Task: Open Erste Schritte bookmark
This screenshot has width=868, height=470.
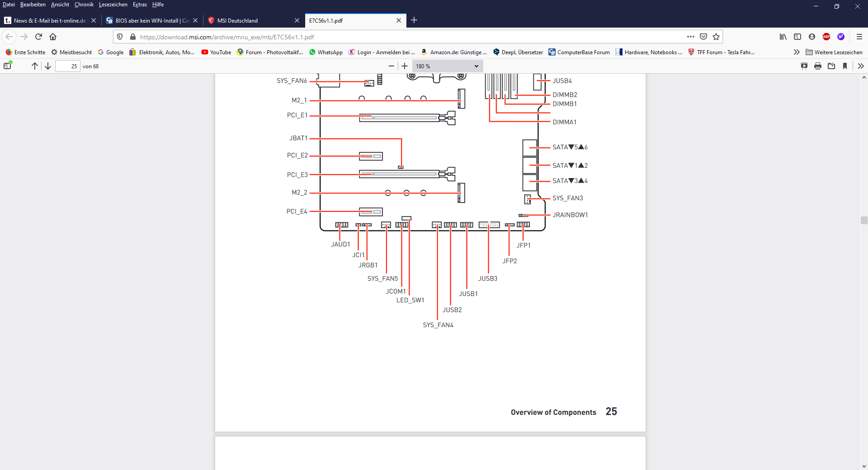Action: click(25, 52)
